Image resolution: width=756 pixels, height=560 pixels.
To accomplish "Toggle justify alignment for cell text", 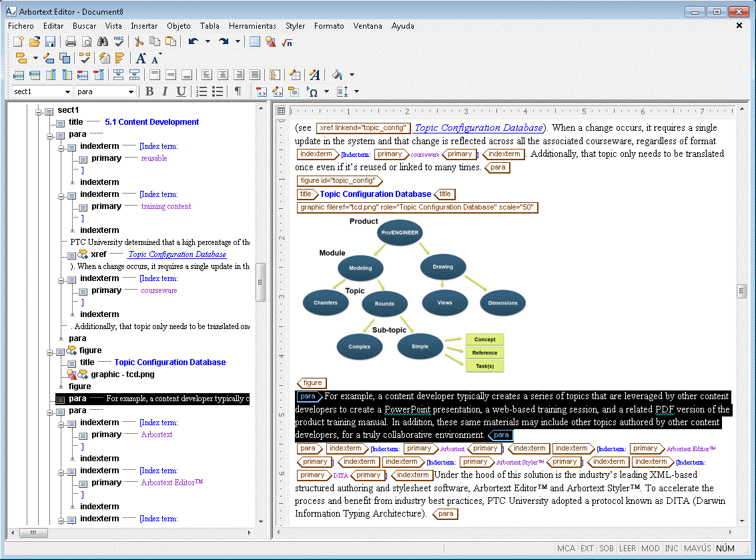I will tap(255, 75).
